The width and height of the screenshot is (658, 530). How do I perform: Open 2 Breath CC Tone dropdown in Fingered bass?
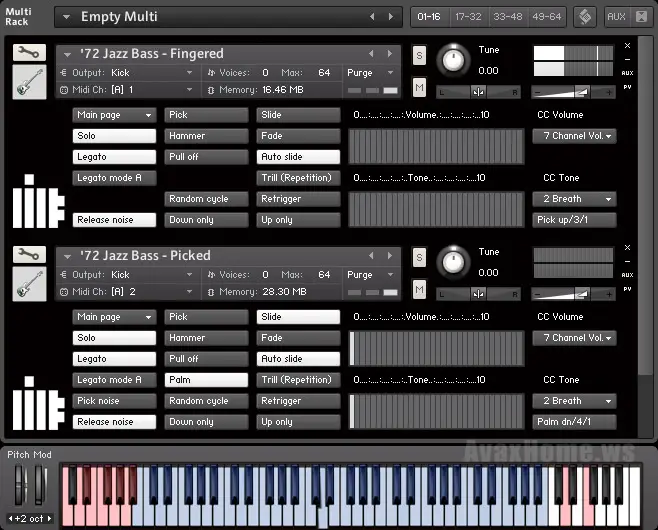(574, 199)
